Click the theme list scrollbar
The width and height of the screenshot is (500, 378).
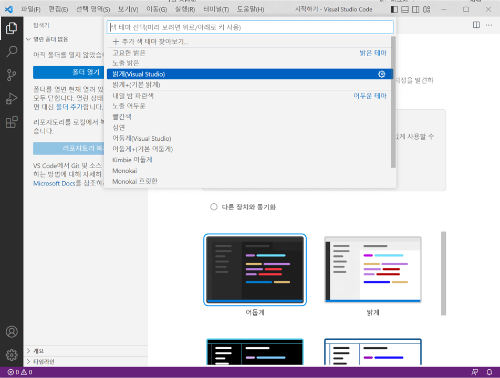(393, 102)
